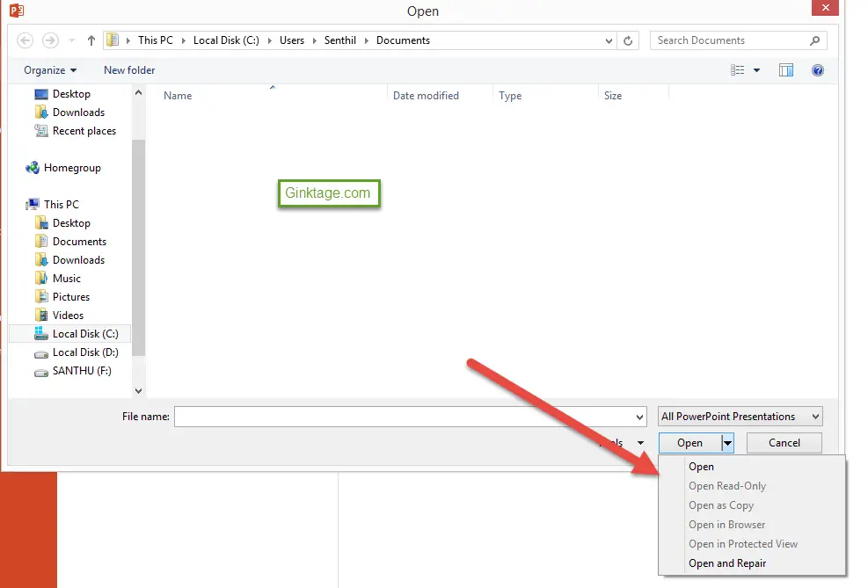Open recent locations dropdown arrow
Viewport: 868px width, 588px height.
tap(71, 40)
